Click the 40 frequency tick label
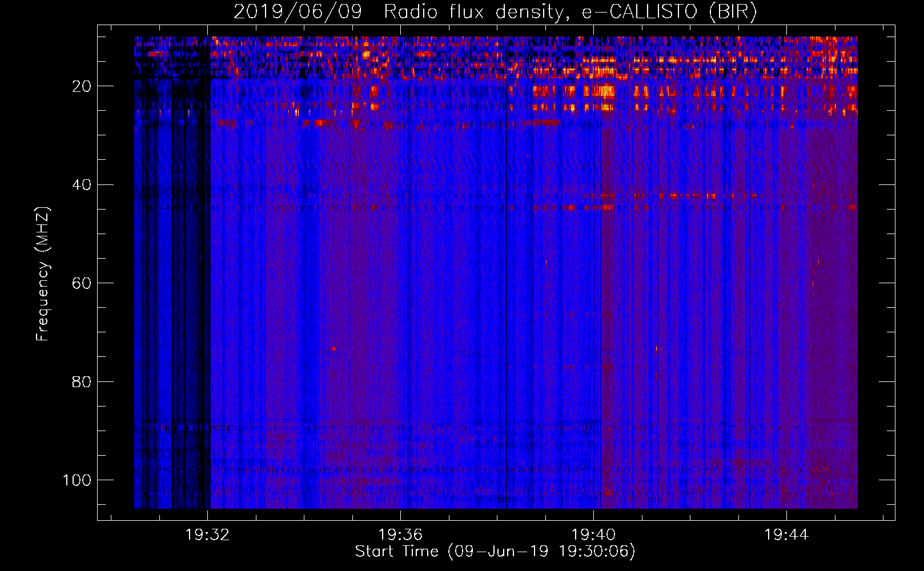Viewport: 924px width, 571px height. [82, 185]
